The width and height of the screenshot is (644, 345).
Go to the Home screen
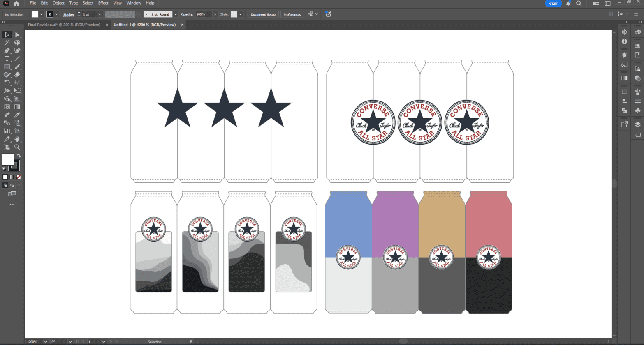click(16, 3)
